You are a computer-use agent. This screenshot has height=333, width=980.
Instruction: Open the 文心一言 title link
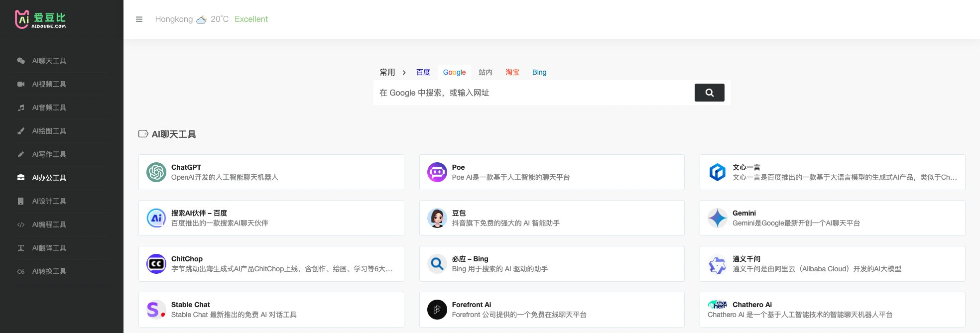[x=746, y=167]
